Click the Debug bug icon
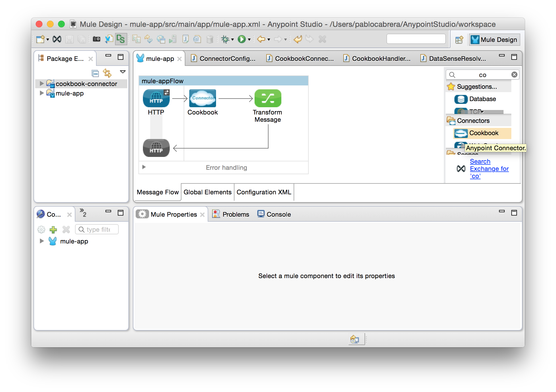Viewport: 556px width, 392px height. [225, 39]
